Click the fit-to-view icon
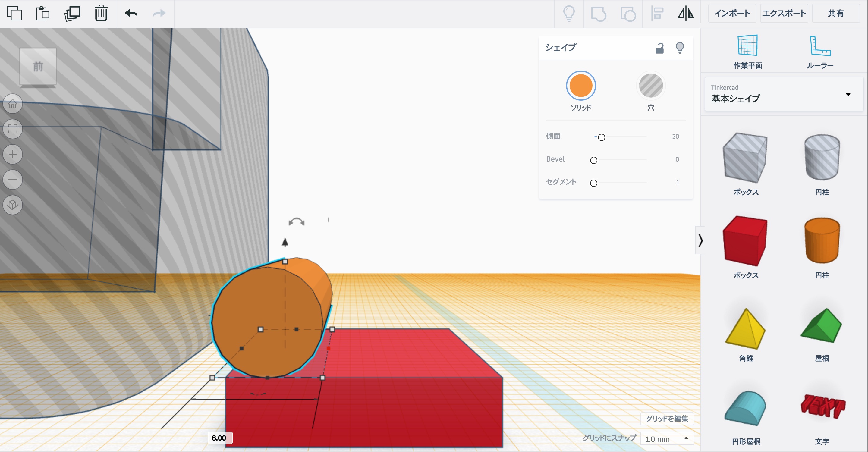The image size is (868, 452). [x=13, y=129]
